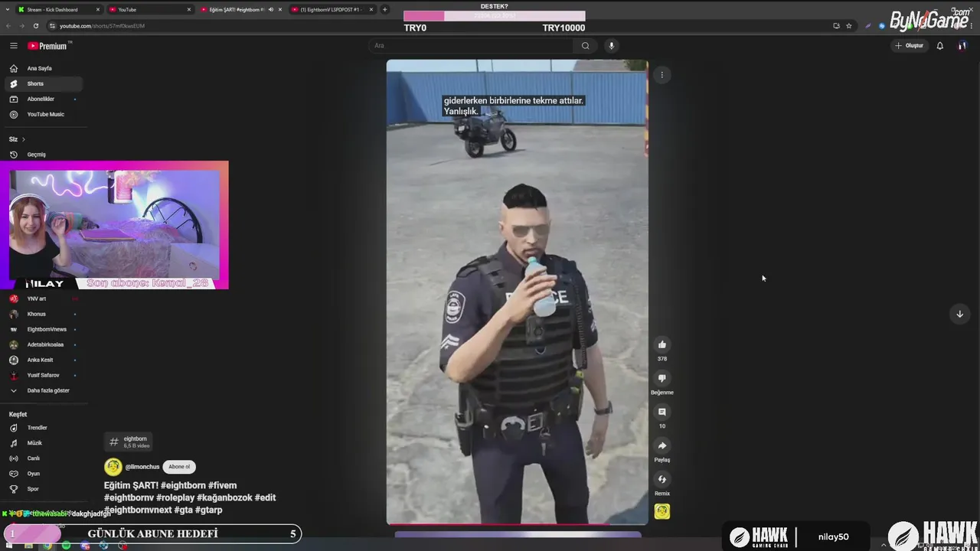Open the account avatar menu

click(962, 46)
